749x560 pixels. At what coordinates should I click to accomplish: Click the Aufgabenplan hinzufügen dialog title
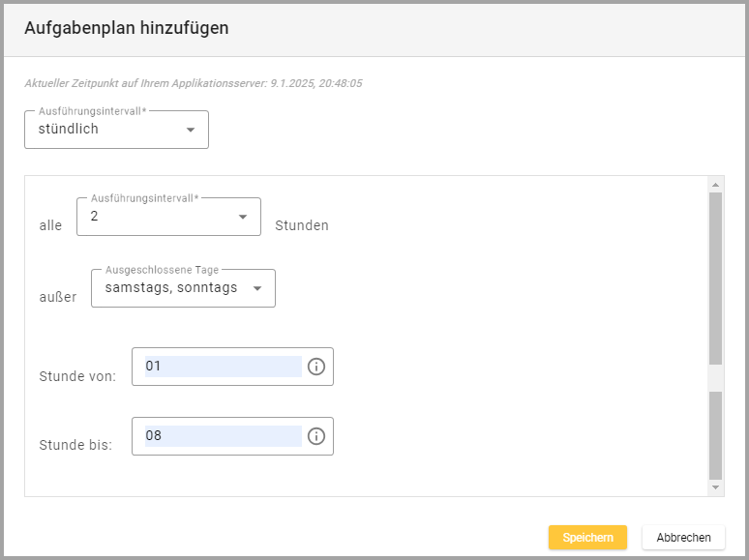[x=127, y=28]
